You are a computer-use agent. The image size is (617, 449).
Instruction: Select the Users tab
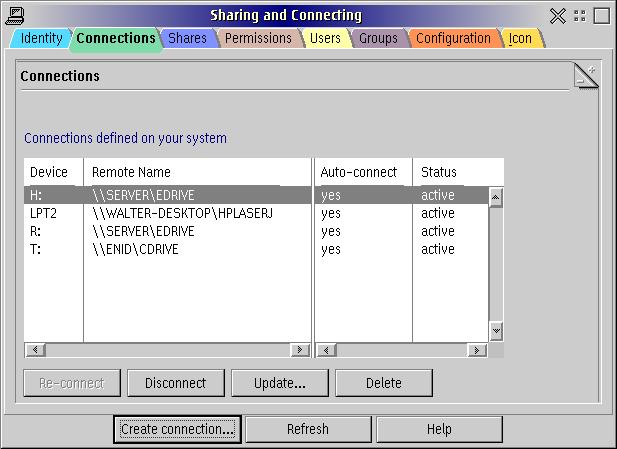[325, 39]
